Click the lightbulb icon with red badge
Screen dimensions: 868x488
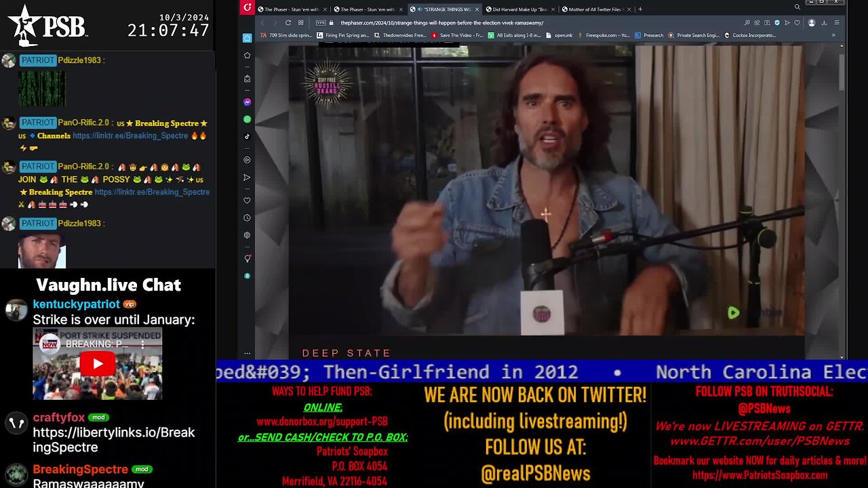point(247,258)
